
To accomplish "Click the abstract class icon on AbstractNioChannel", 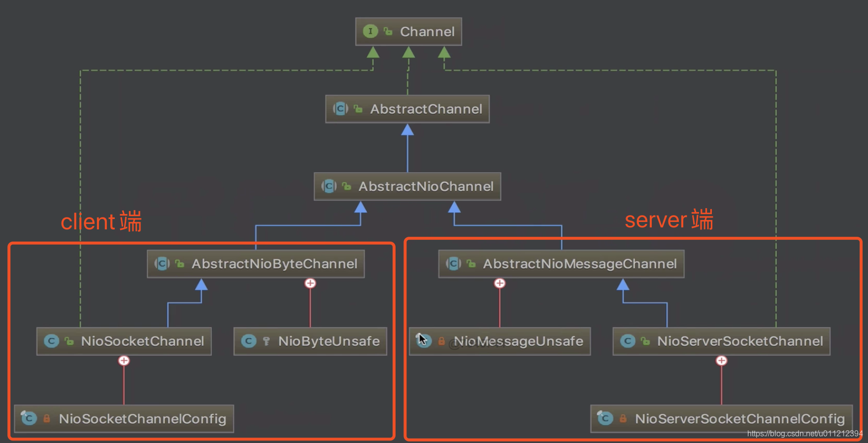I will (329, 186).
